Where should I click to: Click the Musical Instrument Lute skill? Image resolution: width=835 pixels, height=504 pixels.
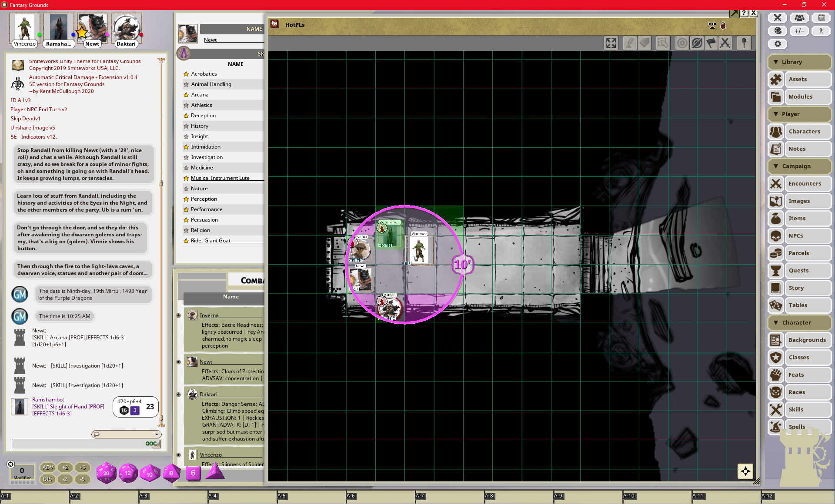pyautogui.click(x=220, y=178)
